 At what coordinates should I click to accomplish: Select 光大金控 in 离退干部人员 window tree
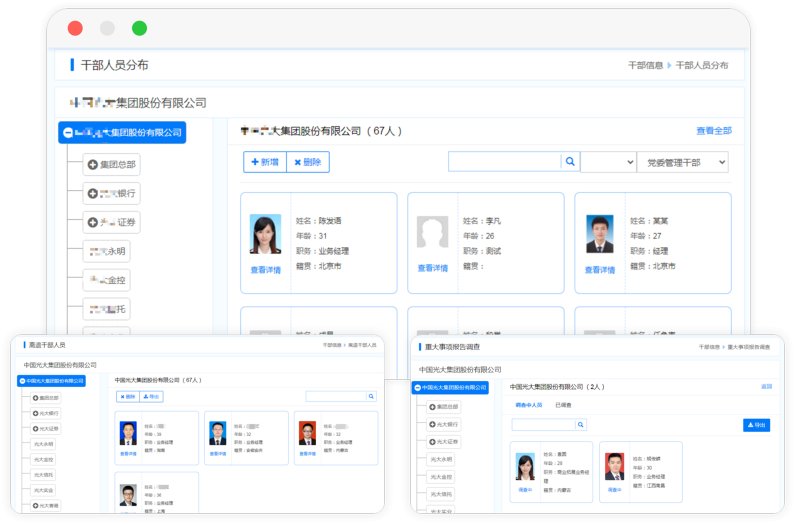pos(44,460)
